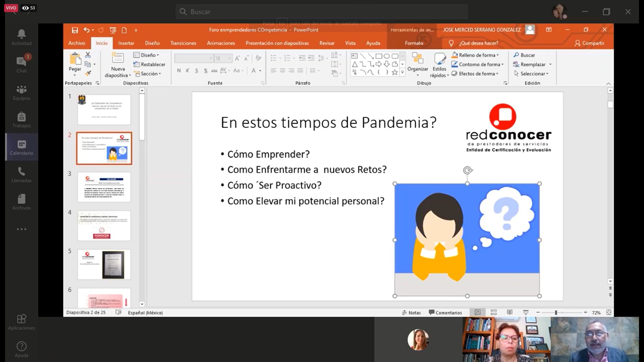Click the Save icon in PowerPoint toolbar
This screenshot has height=362, width=644.
click(75, 30)
